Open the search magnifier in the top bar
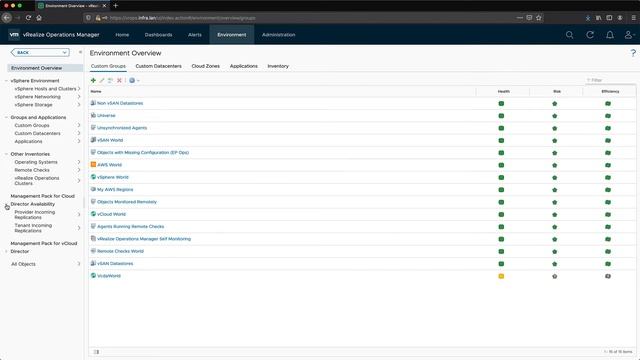The image size is (640, 360). tap(569, 35)
